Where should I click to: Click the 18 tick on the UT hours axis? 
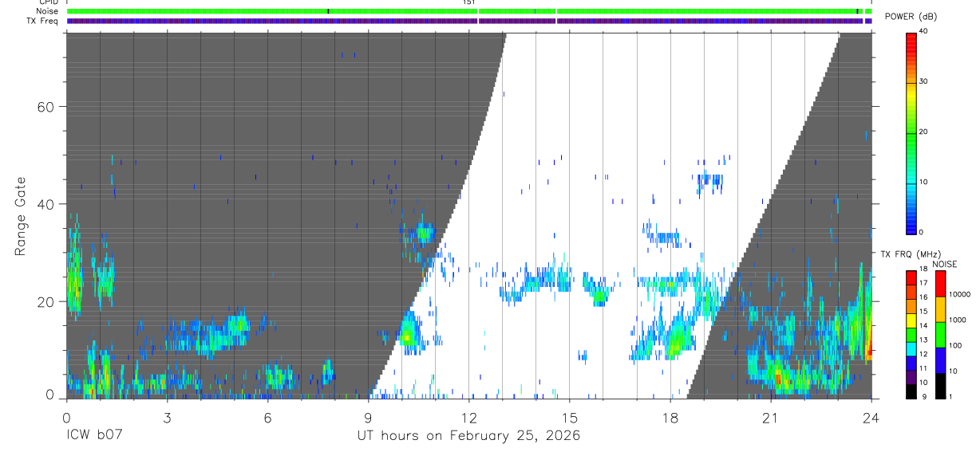pos(670,418)
